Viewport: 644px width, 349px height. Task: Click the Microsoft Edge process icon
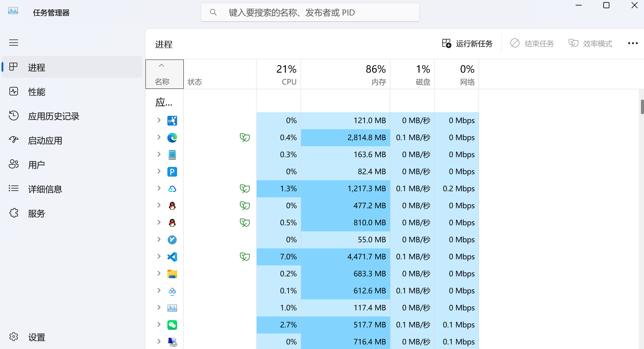pyautogui.click(x=172, y=138)
